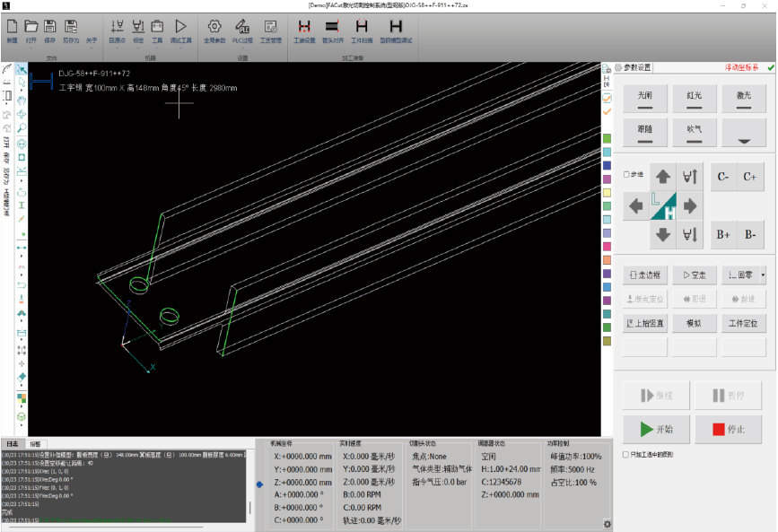Viewport: 778px width, 532px height.
Task: Expand dropdown under 工具 button
Action: [157, 48]
